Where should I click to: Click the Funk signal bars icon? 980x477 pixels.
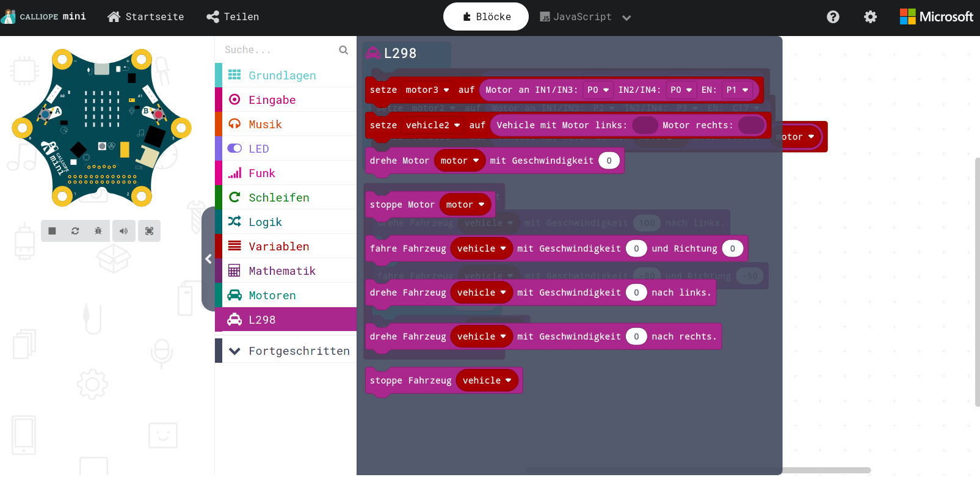[234, 173]
